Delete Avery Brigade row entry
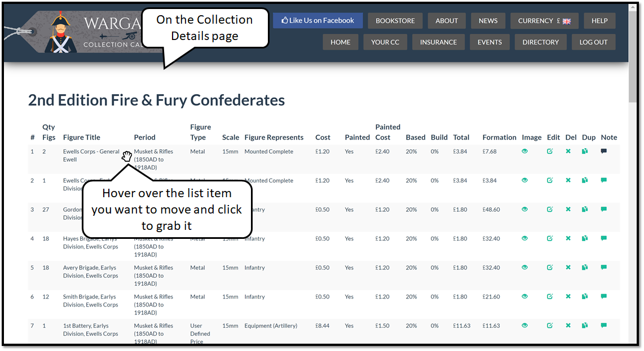This screenshot has width=644, height=351. point(568,267)
